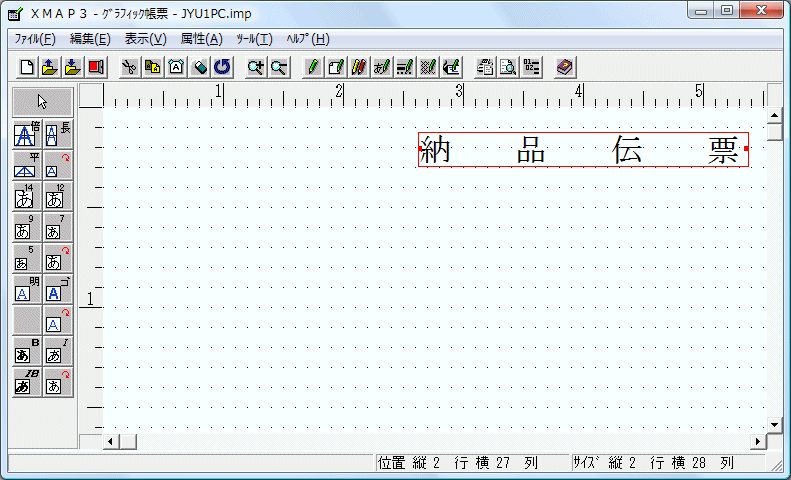Click the red exit icon
This screenshot has height=480, width=791.
click(96, 67)
